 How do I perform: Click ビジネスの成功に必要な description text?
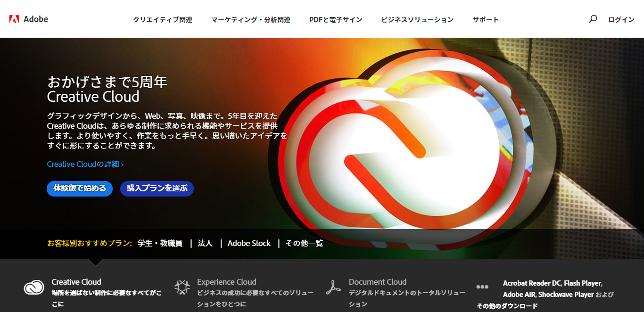click(255, 298)
